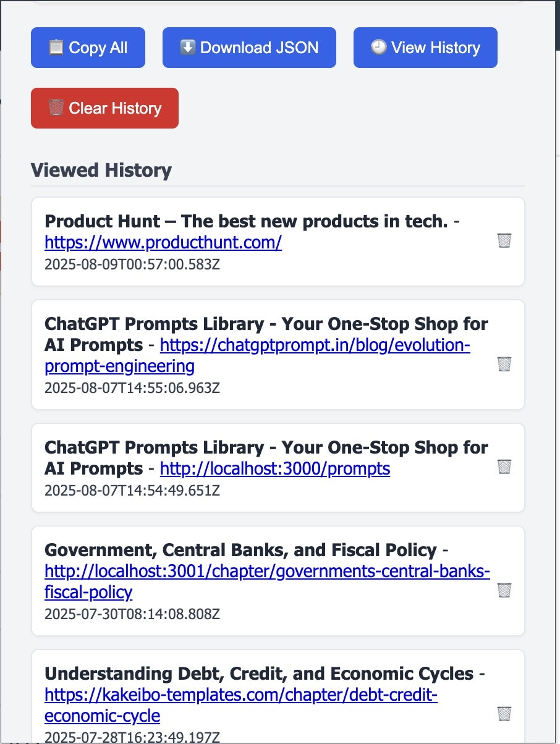This screenshot has width=560, height=744.
Task: Select the Product Hunt entry title text
Action: pos(246,221)
